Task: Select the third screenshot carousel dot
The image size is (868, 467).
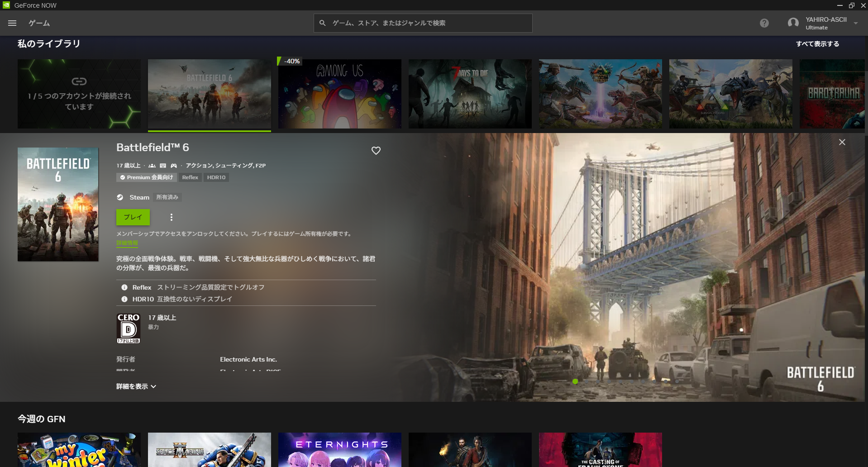Action: click(x=598, y=381)
